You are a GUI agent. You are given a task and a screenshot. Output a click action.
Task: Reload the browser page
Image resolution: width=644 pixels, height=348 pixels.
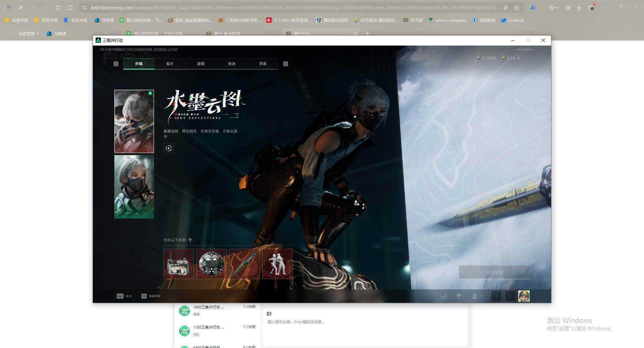pyautogui.click(x=58, y=7)
